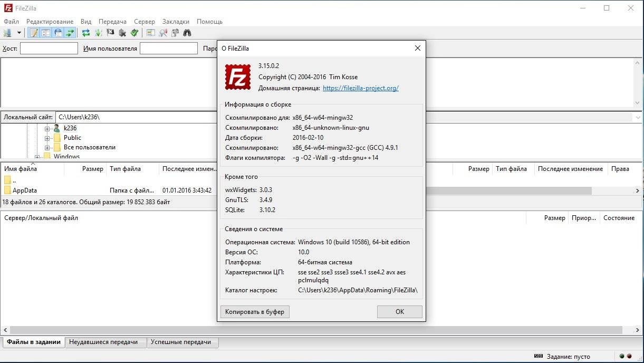Sort local list by Тип файла column
This screenshot has width=644, height=363.
click(133, 169)
